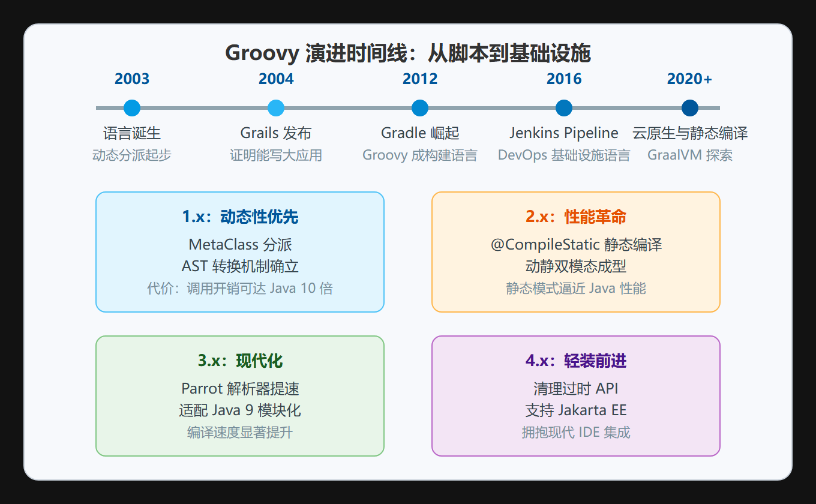
Task: Click the heading '4.x：轻装前进'
Action: (x=576, y=361)
